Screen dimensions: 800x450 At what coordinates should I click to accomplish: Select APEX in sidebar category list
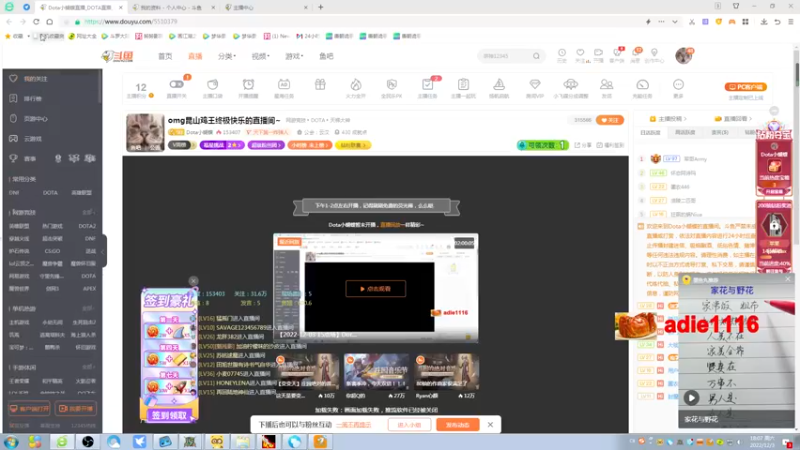point(89,289)
